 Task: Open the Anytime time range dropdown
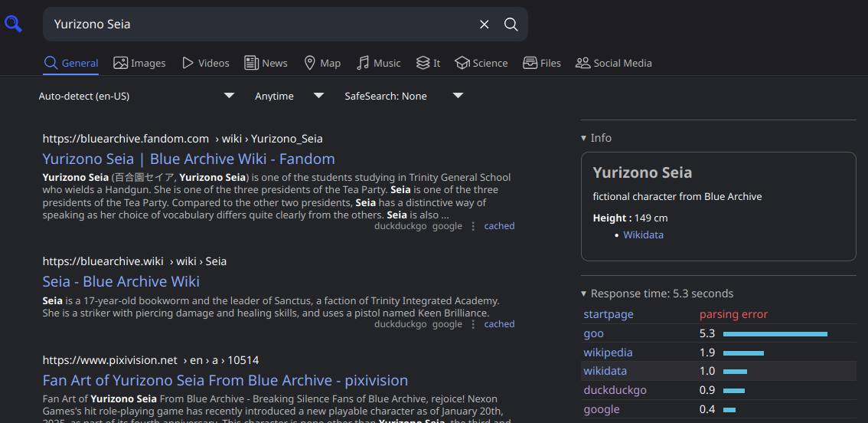[289, 96]
